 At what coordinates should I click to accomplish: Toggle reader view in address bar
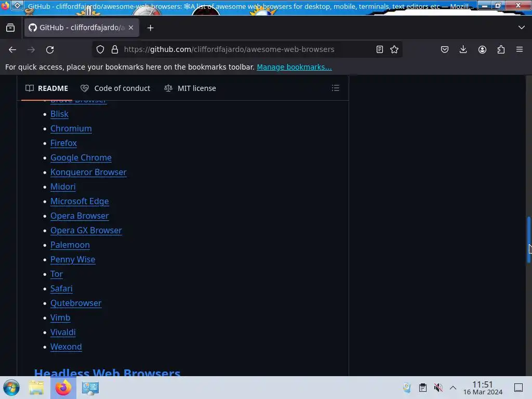(x=380, y=49)
